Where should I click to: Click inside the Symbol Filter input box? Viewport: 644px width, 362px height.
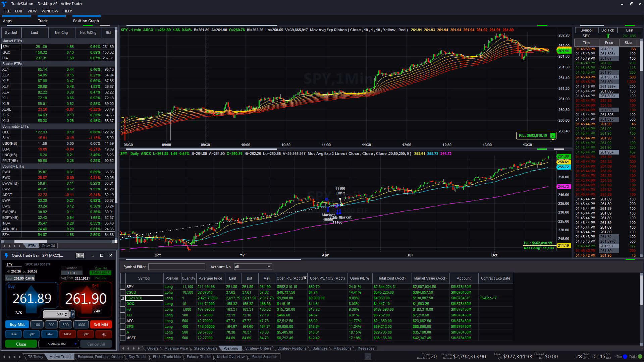(177, 267)
